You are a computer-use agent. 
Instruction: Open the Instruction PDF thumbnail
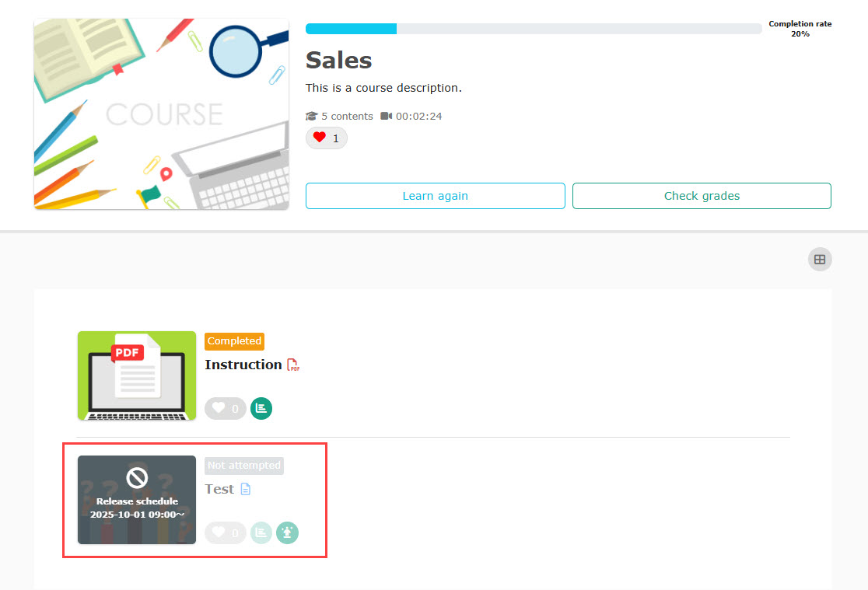(x=137, y=375)
